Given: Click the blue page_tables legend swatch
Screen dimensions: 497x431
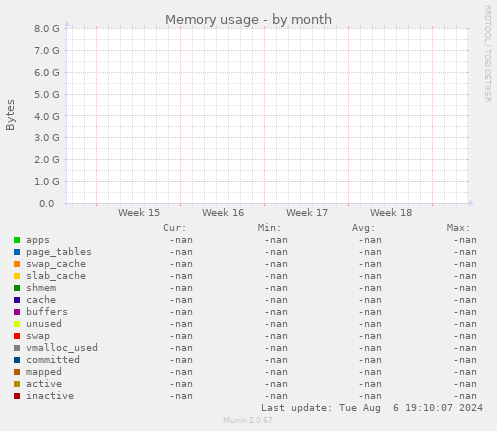Looking at the screenshot, I should pyautogui.click(x=17, y=252).
